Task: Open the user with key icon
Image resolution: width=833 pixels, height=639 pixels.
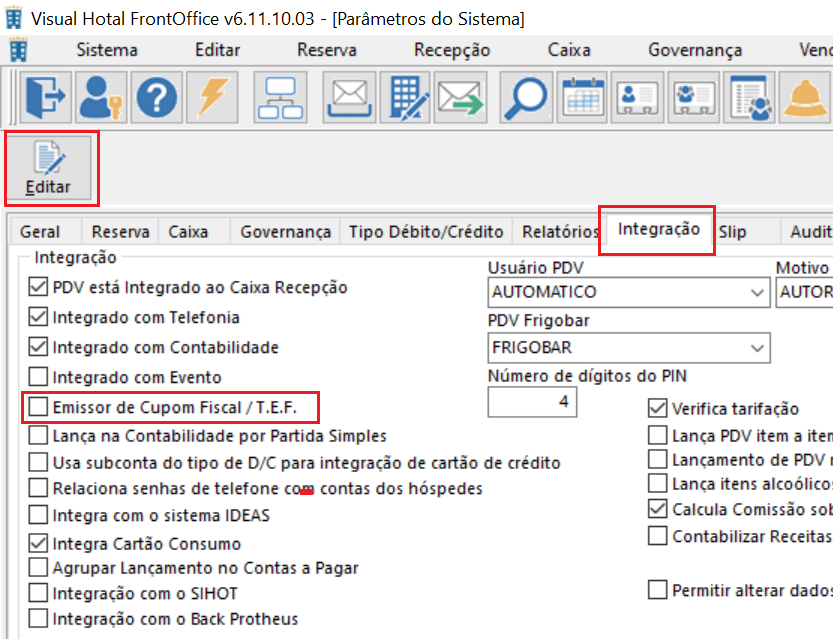Action: coord(101,98)
